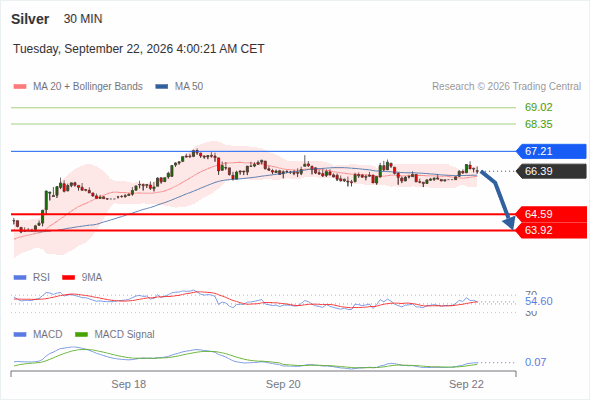
Task: Click the MACD value 0.07 readout
Action: (x=535, y=362)
